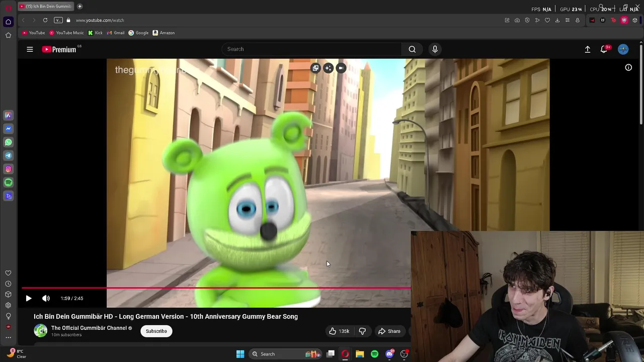
Task: Open Spotify in the Opera sidebar
Action: click(8, 183)
